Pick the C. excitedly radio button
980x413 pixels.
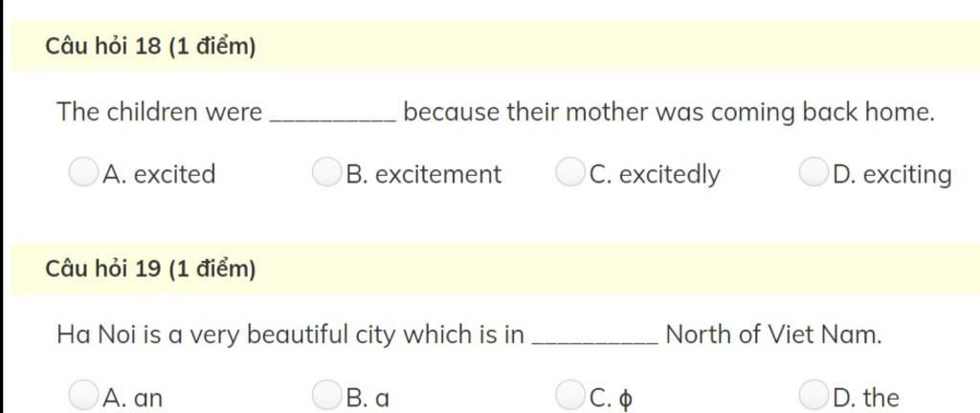coord(569,171)
